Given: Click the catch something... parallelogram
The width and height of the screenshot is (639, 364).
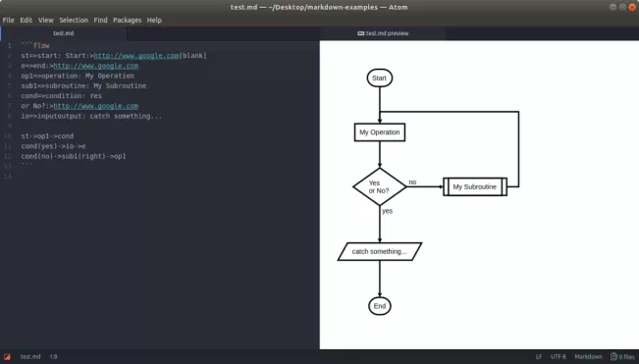Looking at the screenshot, I should pyautogui.click(x=380, y=251).
